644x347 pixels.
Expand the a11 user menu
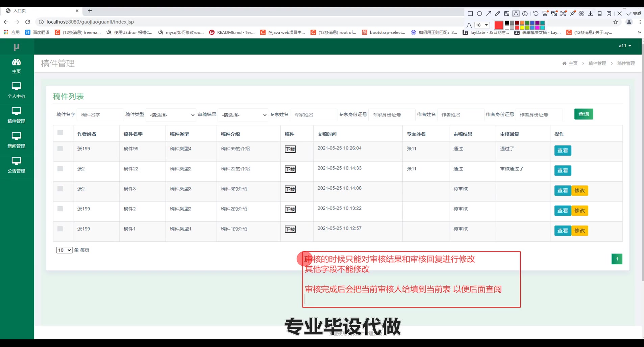point(625,46)
